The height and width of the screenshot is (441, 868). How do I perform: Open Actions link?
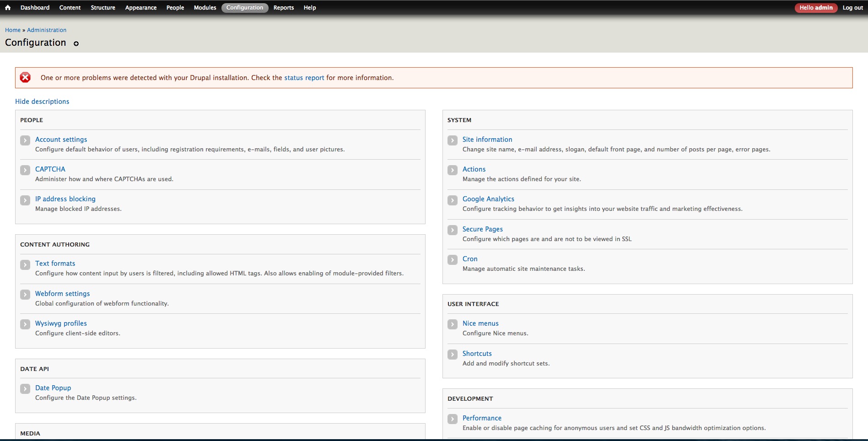click(x=474, y=169)
